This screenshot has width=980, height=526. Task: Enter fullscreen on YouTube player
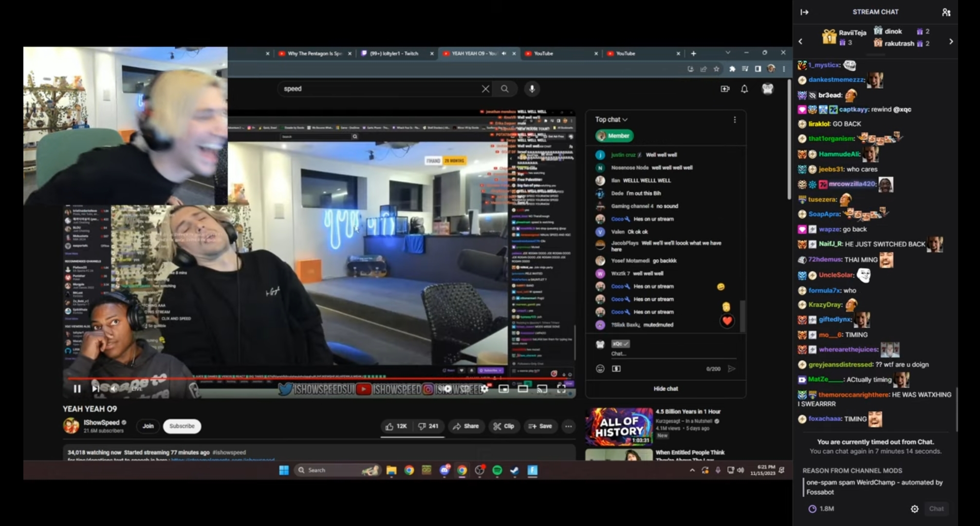[561, 389]
